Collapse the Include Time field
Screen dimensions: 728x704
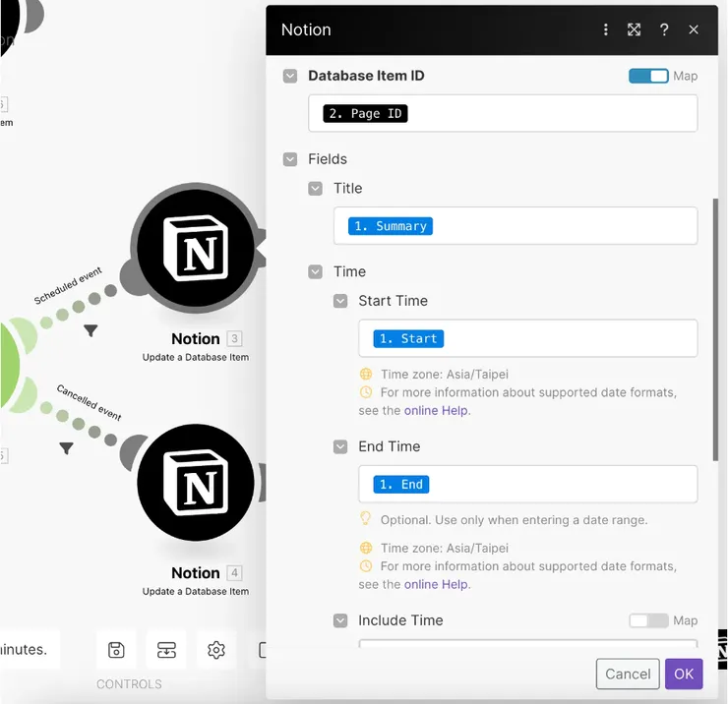[x=340, y=620]
